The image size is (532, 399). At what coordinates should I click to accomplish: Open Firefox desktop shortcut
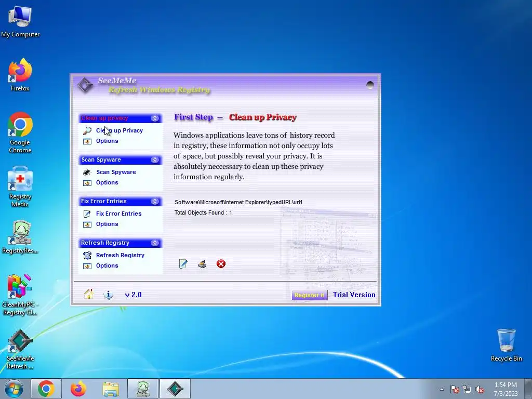coord(20,75)
